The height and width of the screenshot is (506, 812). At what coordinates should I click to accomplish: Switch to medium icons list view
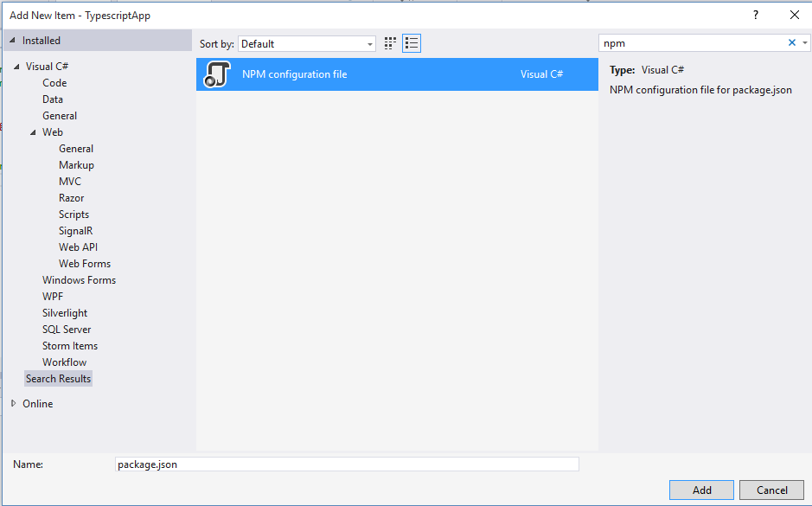[412, 43]
